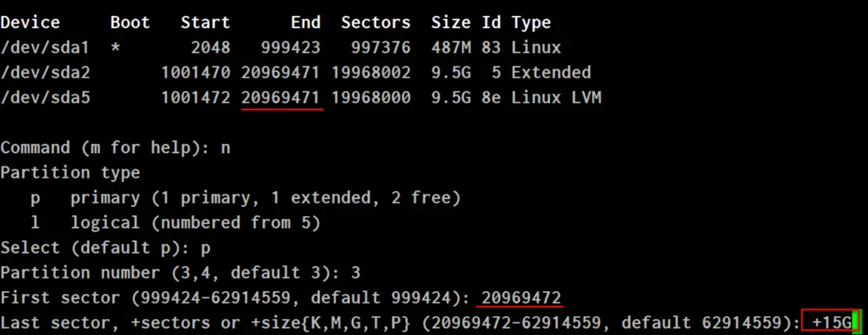Click the underlined End value of /dev/sda5
868x335 pixels.
click(x=281, y=98)
